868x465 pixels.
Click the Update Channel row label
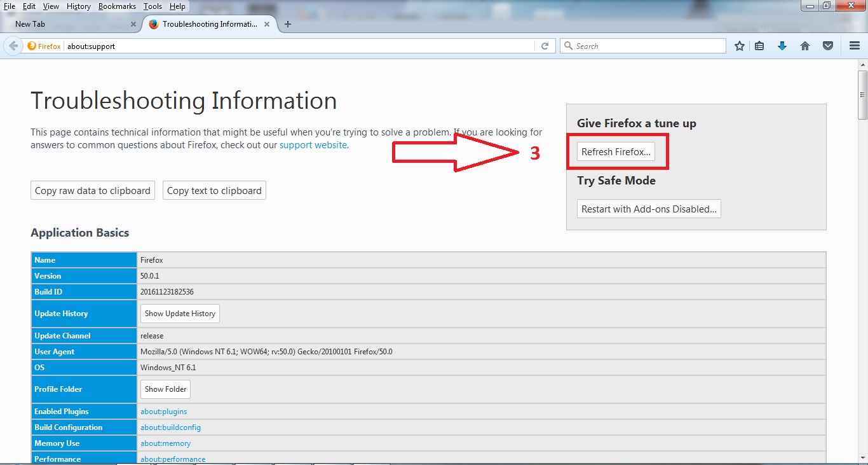[85, 336]
